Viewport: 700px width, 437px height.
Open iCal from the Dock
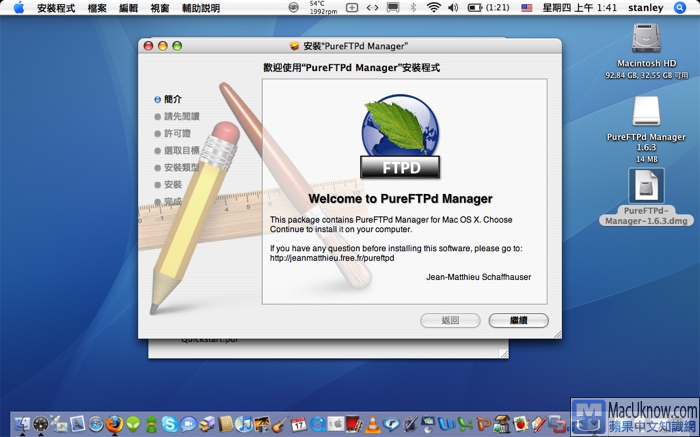pos(299,424)
